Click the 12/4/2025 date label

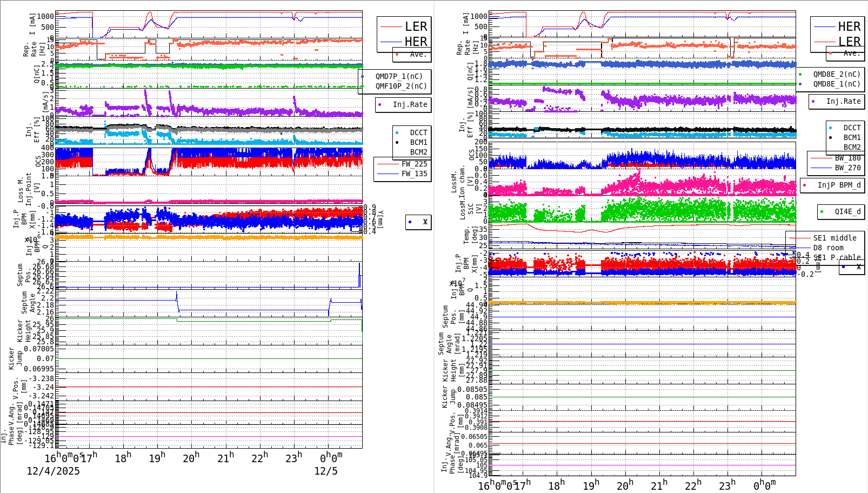coord(52,471)
